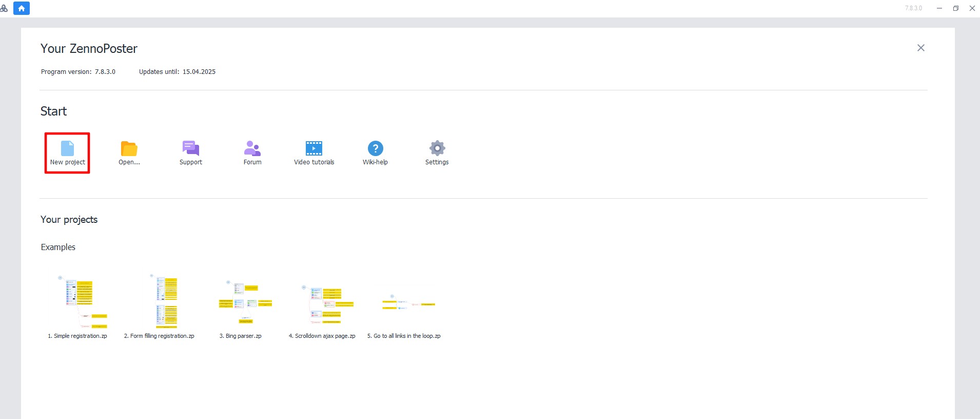Minimize the ZennoPoster window
980x419 pixels.
coord(939,8)
